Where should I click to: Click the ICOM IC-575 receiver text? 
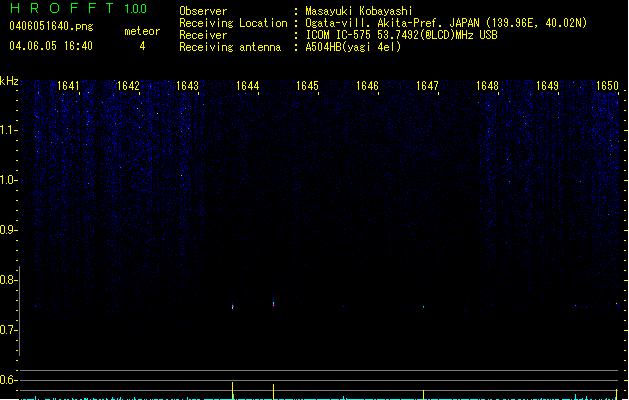click(401, 35)
